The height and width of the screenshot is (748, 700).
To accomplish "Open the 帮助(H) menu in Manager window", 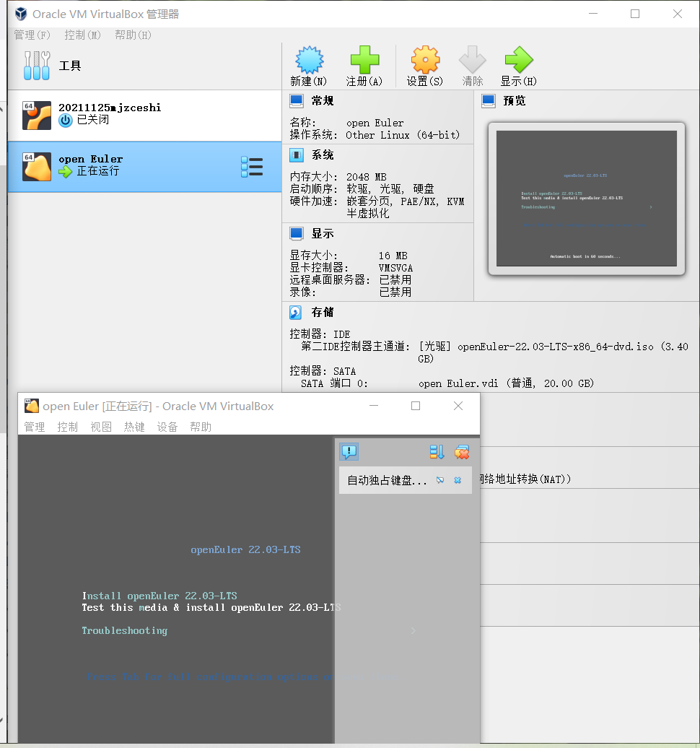I will click(x=133, y=35).
